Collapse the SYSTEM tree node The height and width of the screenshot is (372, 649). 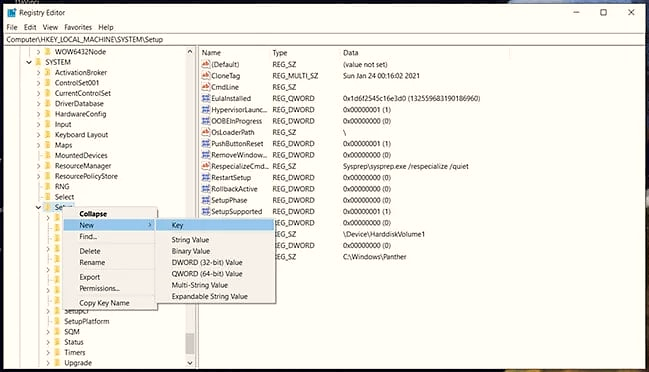(x=29, y=62)
